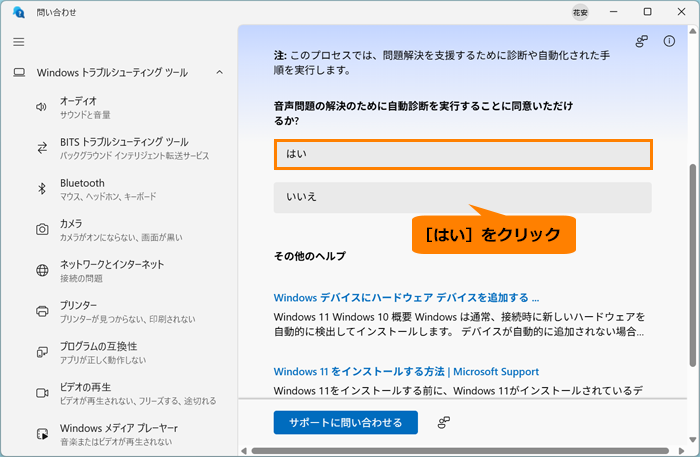Click the horizontal scrollbar thumb at bottom
This screenshot has height=457, width=700.
(x=460, y=451)
